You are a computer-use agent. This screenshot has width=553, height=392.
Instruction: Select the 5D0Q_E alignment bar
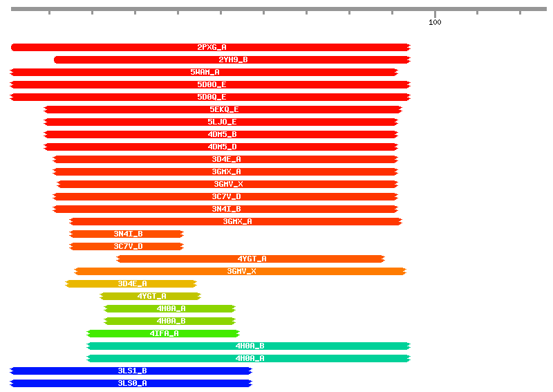(x=210, y=97)
